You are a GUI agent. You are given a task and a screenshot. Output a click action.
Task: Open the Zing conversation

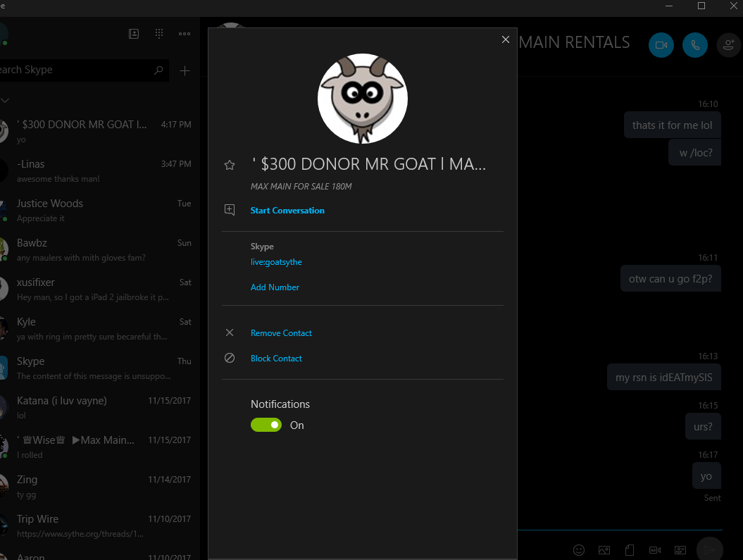[99, 487]
